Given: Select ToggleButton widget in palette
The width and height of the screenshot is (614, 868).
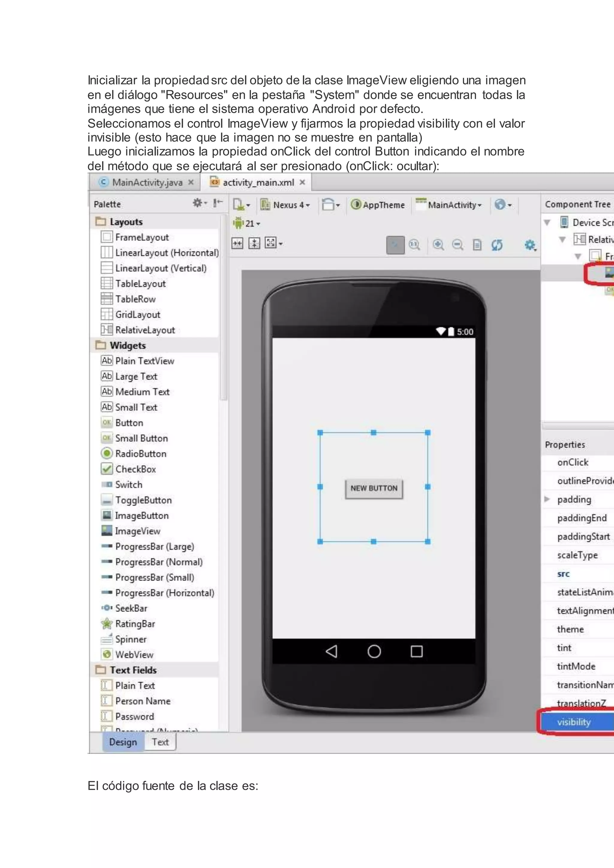Looking at the screenshot, I should 136,500.
